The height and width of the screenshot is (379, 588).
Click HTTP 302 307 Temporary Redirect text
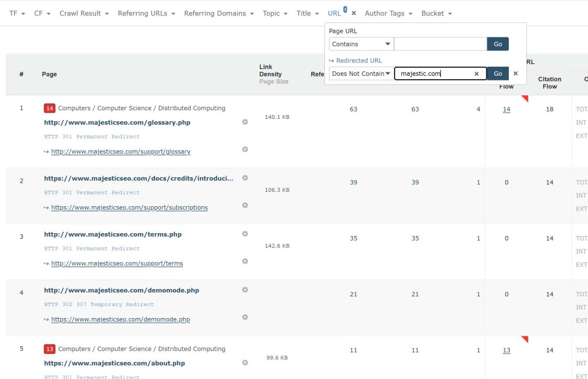pos(99,304)
